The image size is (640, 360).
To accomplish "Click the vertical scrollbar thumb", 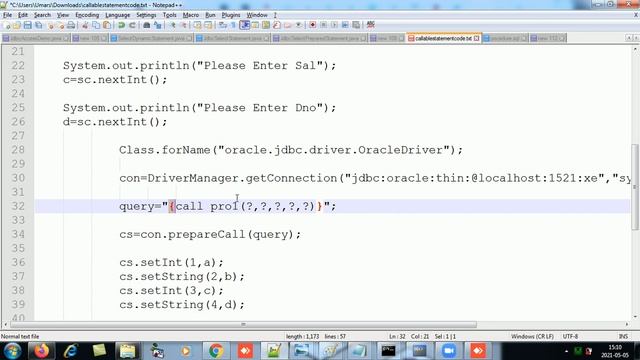I will [635, 187].
